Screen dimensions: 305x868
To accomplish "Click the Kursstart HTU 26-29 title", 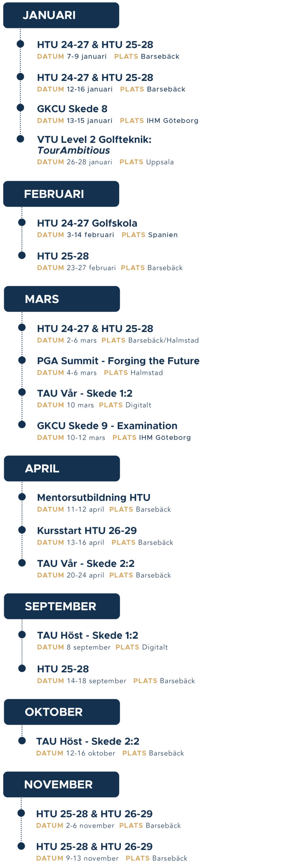I will (87, 530).
